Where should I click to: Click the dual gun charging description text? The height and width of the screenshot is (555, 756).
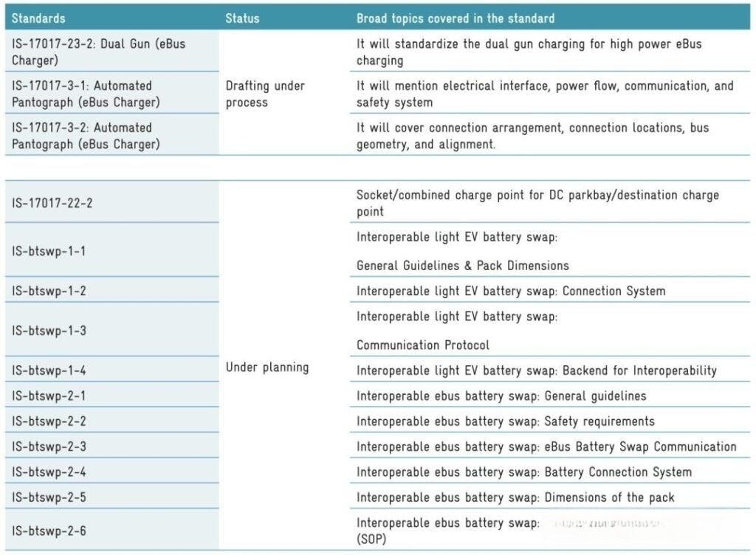pyautogui.click(x=529, y=52)
